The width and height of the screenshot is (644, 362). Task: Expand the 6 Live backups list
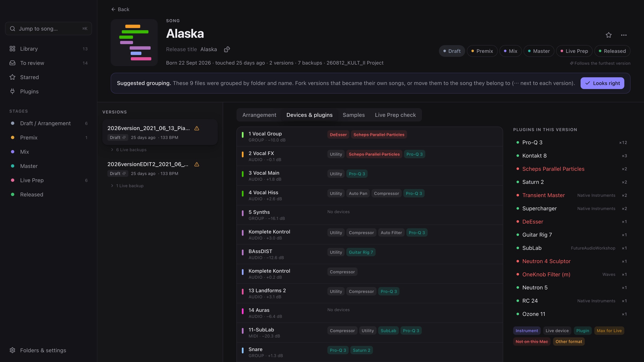(129, 150)
